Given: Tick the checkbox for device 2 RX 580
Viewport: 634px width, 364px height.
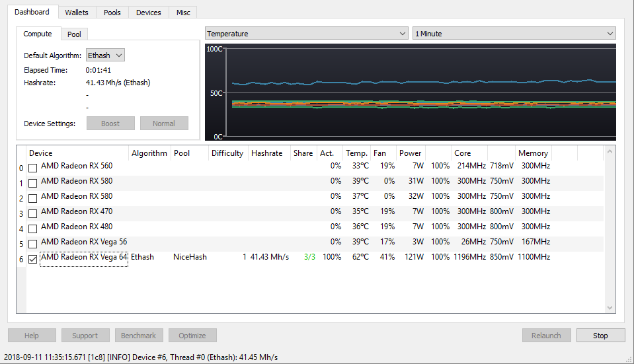Looking at the screenshot, I should point(33,198).
